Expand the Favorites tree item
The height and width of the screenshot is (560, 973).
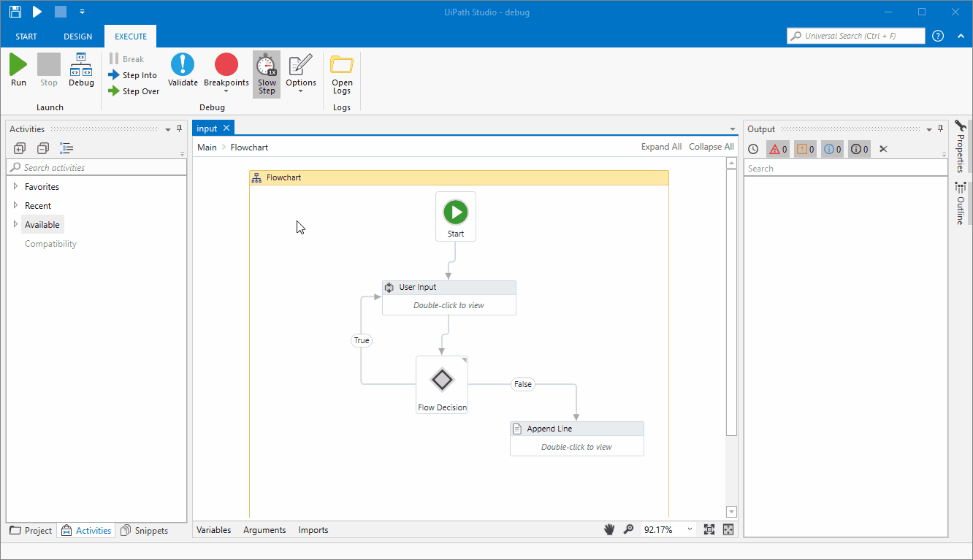15,187
